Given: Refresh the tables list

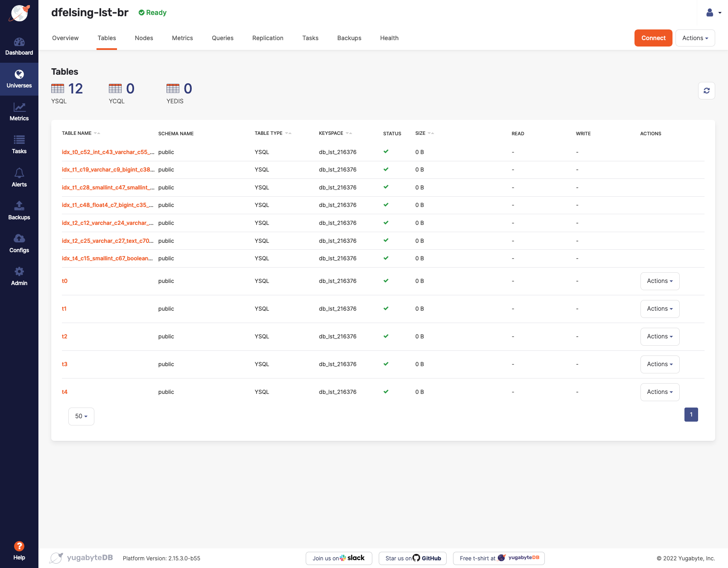Looking at the screenshot, I should (x=707, y=90).
